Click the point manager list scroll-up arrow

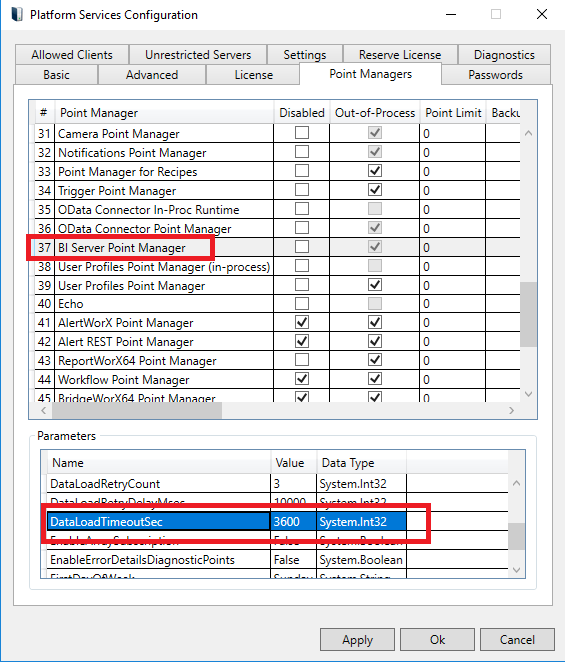pos(528,133)
